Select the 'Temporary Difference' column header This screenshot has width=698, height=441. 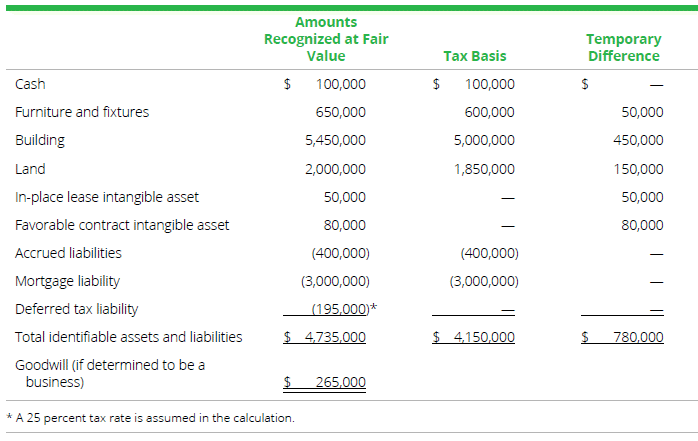[623, 47]
